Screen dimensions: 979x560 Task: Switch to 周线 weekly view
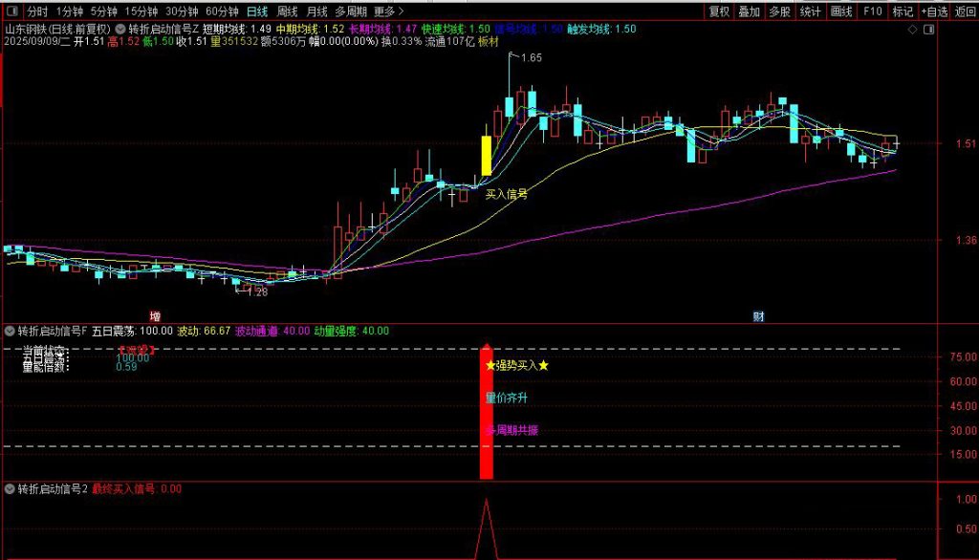point(287,12)
